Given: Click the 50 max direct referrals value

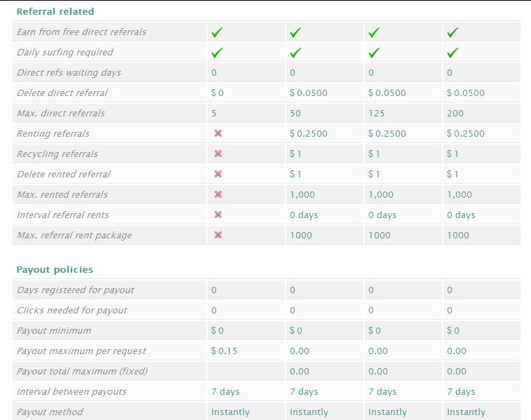Looking at the screenshot, I should point(295,113).
